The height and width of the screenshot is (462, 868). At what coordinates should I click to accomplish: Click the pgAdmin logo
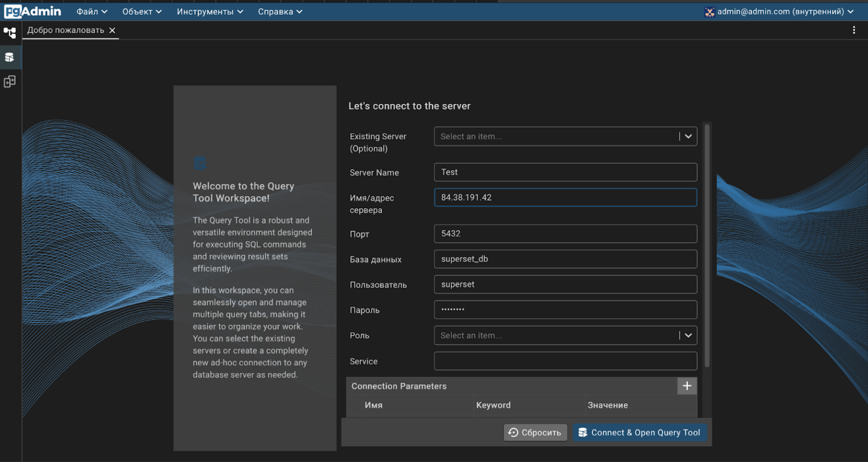coord(32,11)
